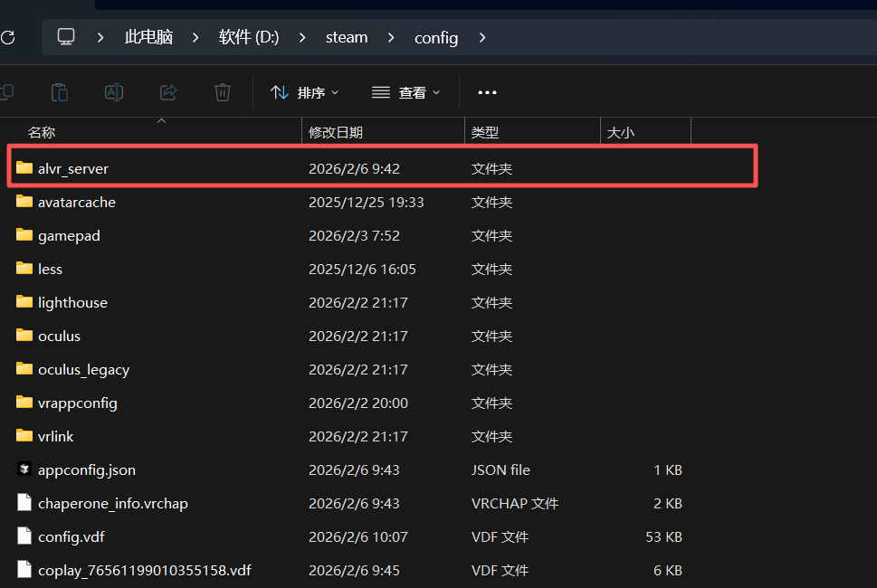Click the rename toolbar icon
The height and width of the screenshot is (588, 877).
point(114,92)
